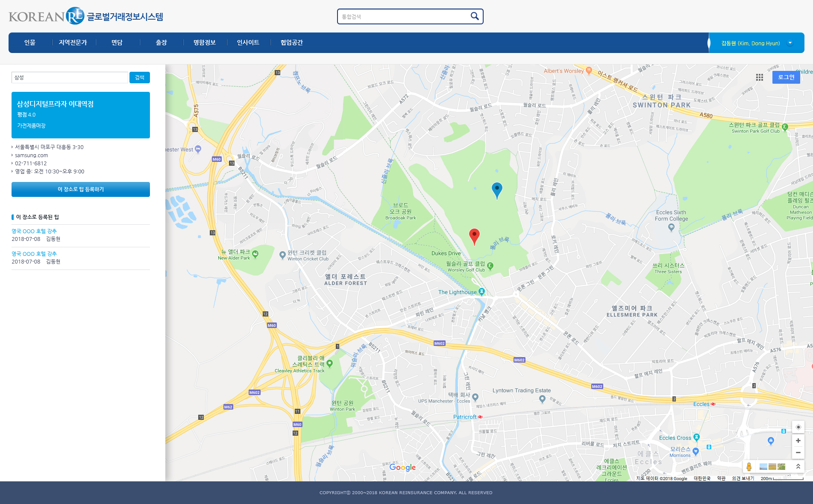The height and width of the screenshot is (504, 813).
Task: Click the red map pin marker
Action: pyautogui.click(x=474, y=235)
